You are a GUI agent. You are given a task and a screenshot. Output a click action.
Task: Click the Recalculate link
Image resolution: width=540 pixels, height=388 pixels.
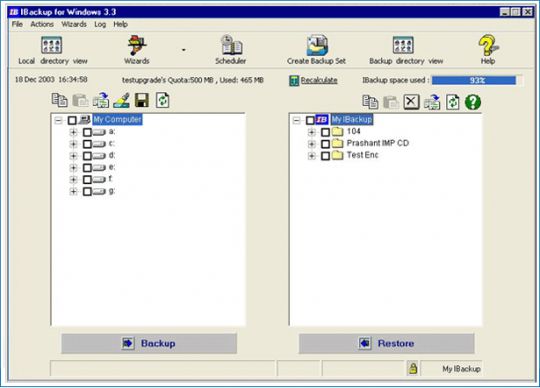click(x=319, y=80)
